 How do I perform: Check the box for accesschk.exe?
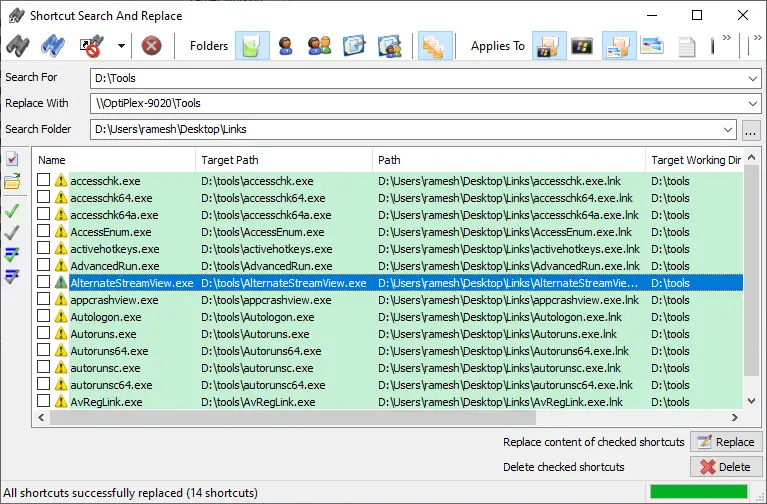click(44, 180)
